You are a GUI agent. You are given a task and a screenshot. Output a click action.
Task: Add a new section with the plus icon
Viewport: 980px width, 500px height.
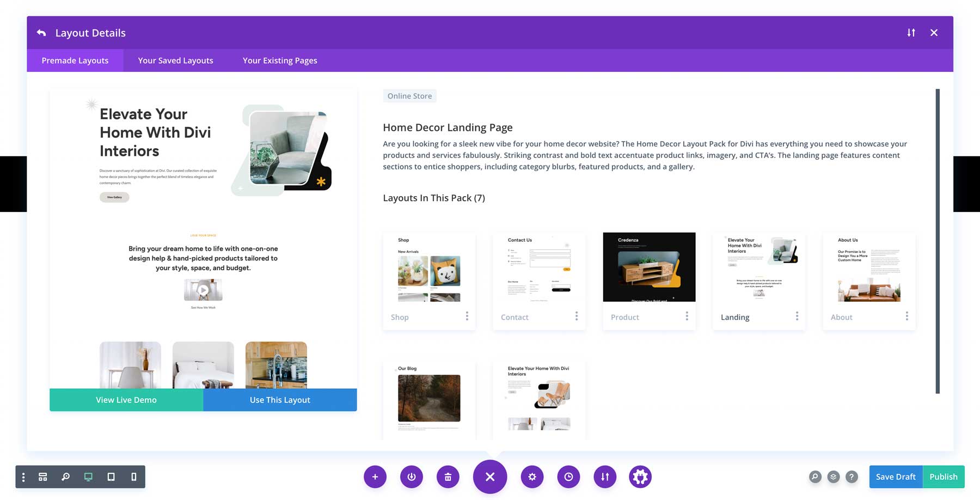click(375, 477)
